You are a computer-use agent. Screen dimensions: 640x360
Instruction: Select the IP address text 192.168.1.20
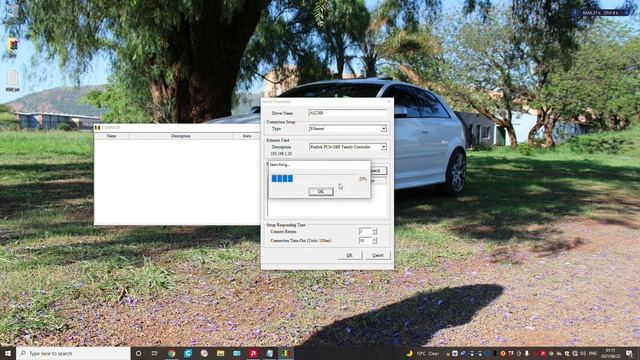pos(281,153)
